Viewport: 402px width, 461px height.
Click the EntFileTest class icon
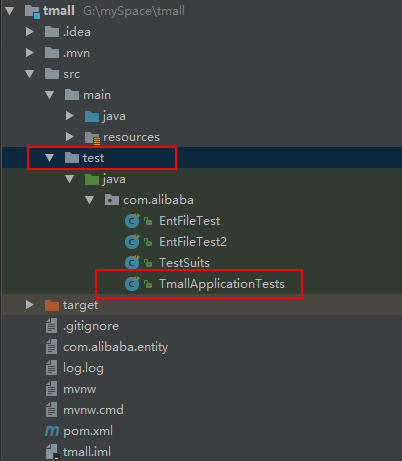pyautogui.click(x=132, y=221)
